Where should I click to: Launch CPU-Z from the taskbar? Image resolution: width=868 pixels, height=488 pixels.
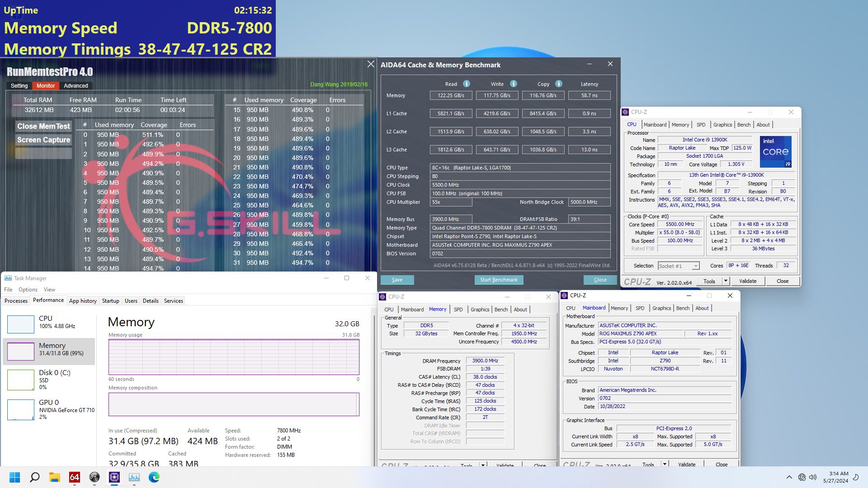[114, 477]
